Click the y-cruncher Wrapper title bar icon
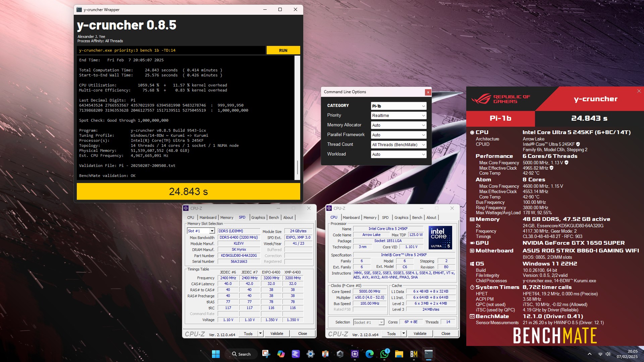Viewport: 644px width, 362px height. (x=79, y=10)
